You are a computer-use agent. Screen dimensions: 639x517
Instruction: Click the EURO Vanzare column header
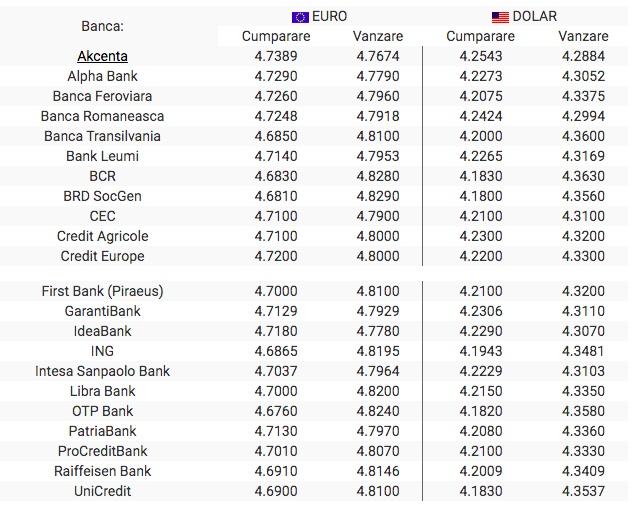[378, 37]
